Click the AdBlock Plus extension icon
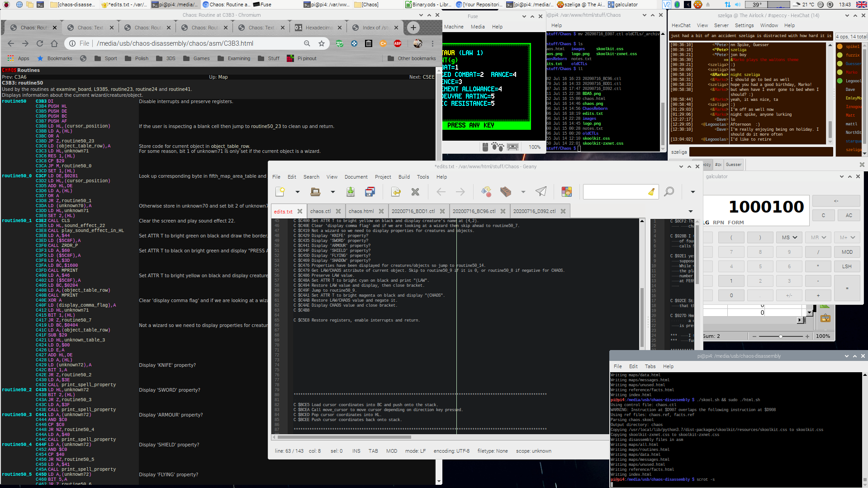Screen dimensions: 868x488 [398, 43]
